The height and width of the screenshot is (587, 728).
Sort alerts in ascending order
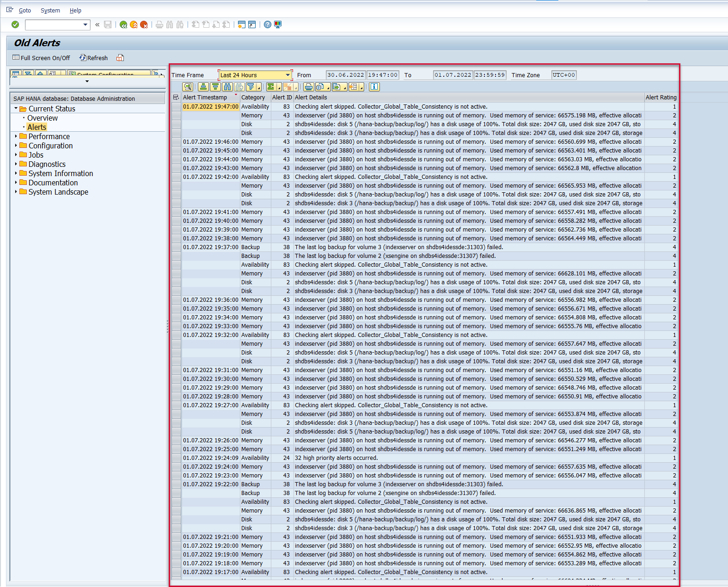click(203, 87)
